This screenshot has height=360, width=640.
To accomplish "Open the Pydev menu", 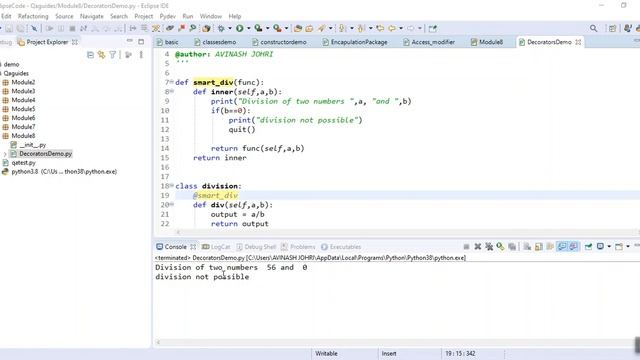I will 167,16.
